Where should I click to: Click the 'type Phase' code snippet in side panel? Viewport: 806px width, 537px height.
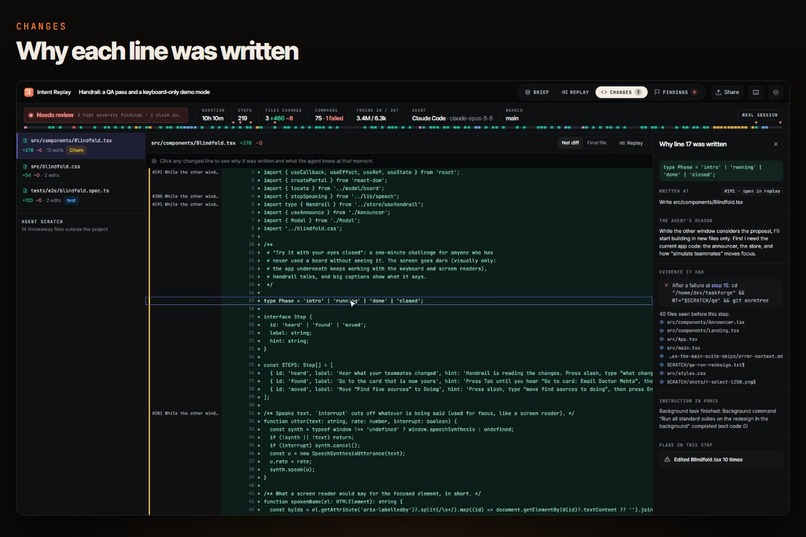(721, 171)
